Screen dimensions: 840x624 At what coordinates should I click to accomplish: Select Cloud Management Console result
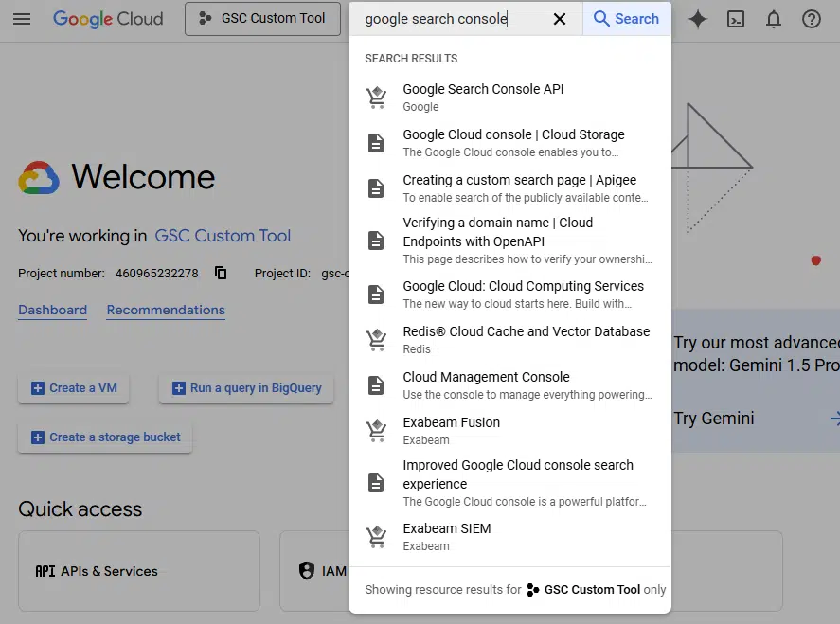(509, 385)
